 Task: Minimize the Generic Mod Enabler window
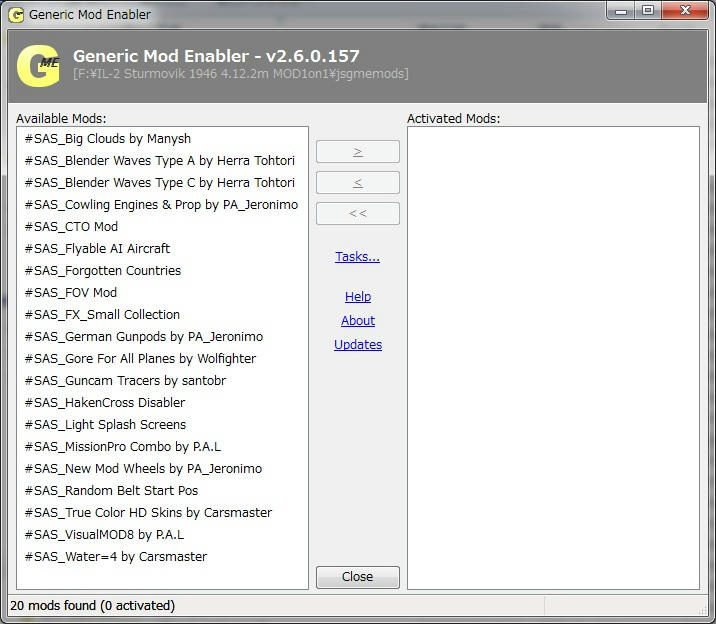coord(621,11)
